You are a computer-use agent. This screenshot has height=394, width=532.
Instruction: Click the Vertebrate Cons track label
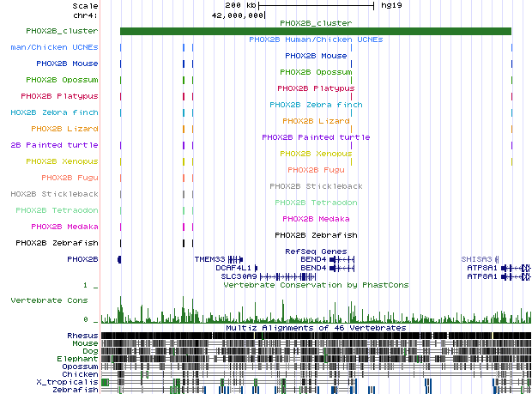tap(48, 300)
